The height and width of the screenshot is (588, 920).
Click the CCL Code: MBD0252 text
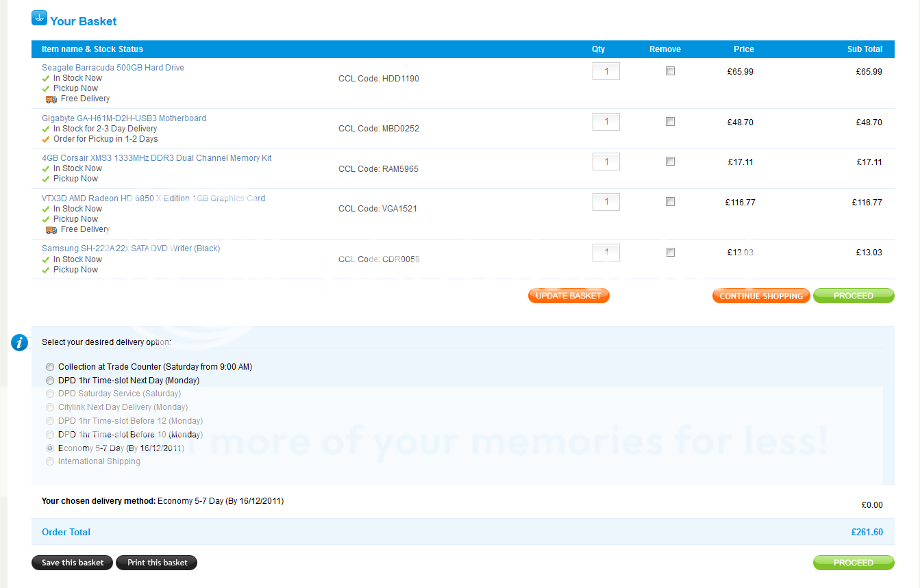point(379,129)
